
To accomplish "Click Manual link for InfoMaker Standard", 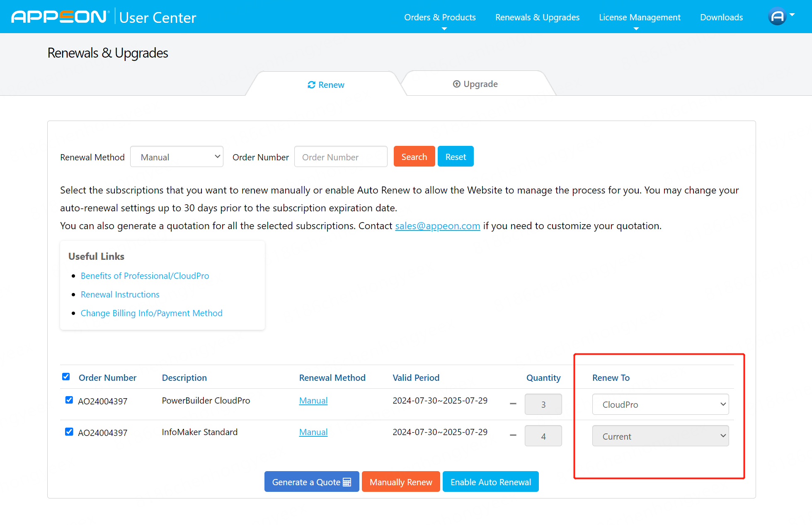I will click(x=313, y=432).
